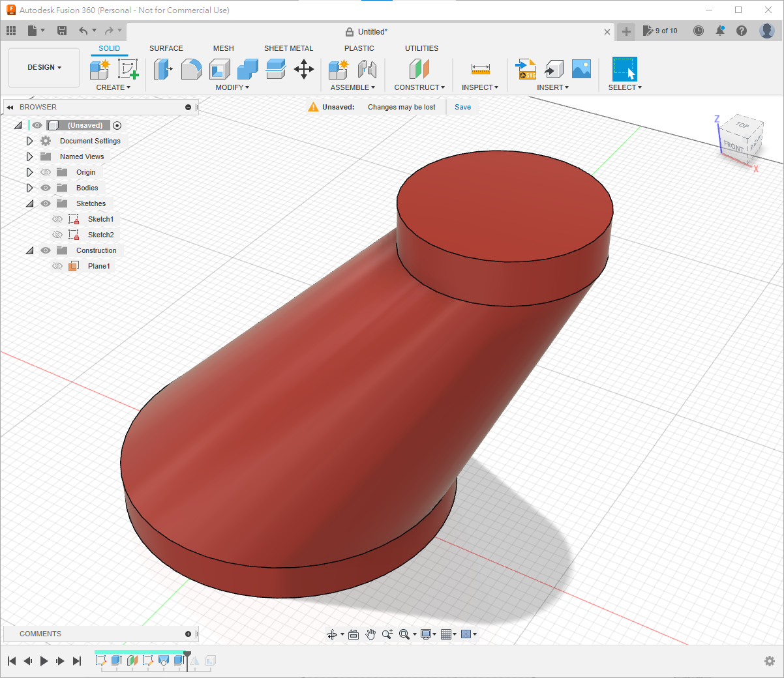Viewport: 784px width, 678px height.
Task: Open the SHEET METAL tab
Action: click(288, 48)
